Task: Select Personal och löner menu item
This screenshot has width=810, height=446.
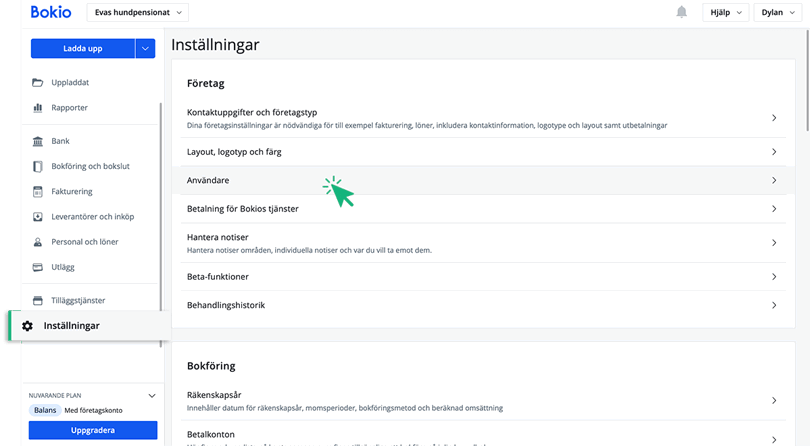Action: [x=85, y=242]
